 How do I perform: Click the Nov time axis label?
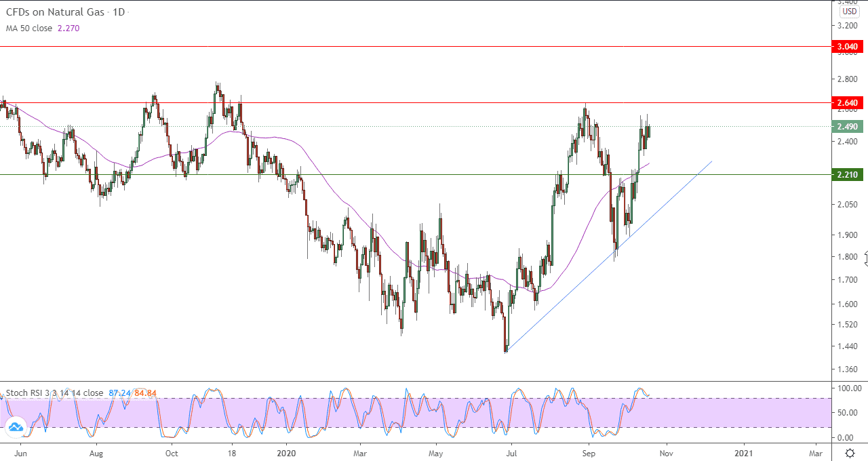pos(666,453)
